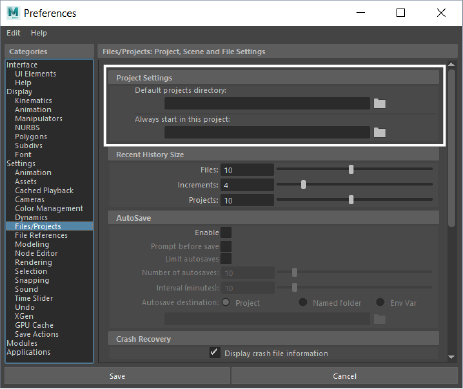Select Color Management in Categories list

pos(49,208)
